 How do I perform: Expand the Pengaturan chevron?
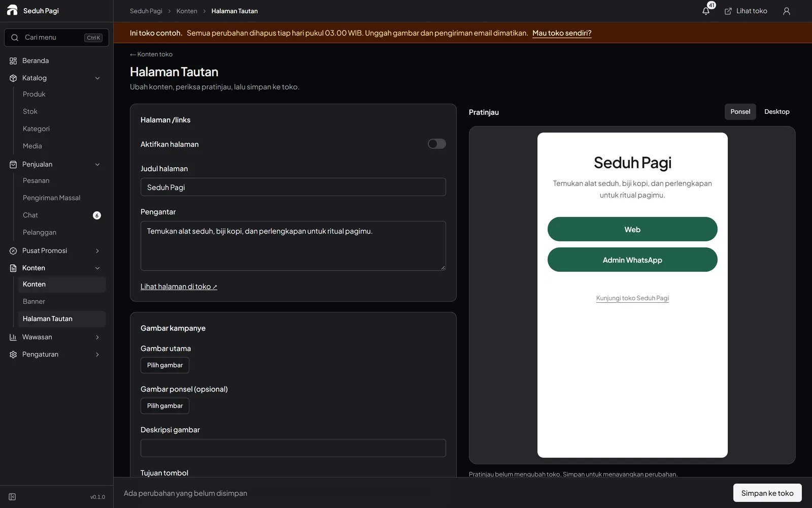point(97,355)
